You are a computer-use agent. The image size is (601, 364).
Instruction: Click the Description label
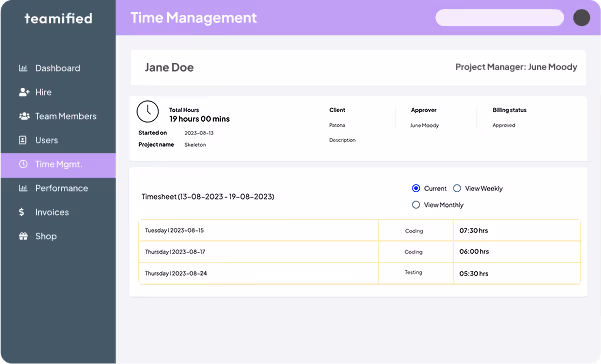[x=342, y=140]
